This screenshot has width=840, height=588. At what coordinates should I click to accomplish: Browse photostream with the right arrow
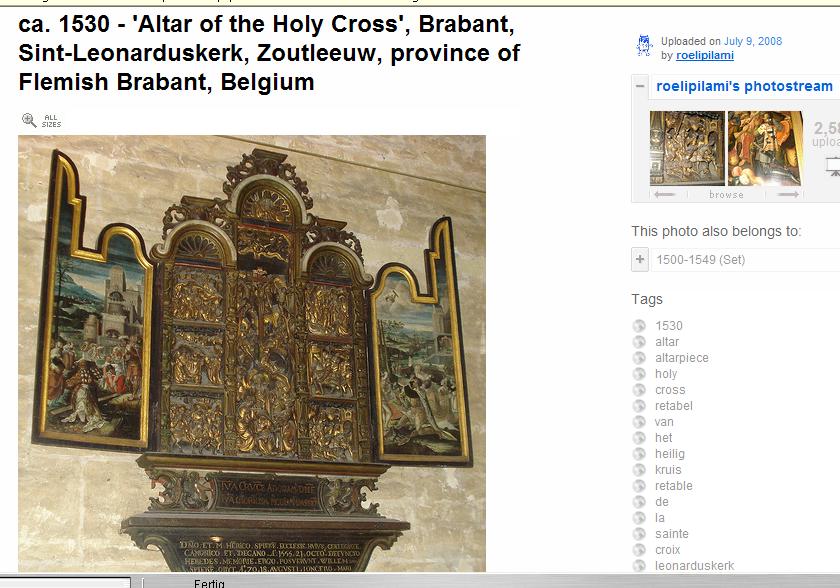point(789,194)
